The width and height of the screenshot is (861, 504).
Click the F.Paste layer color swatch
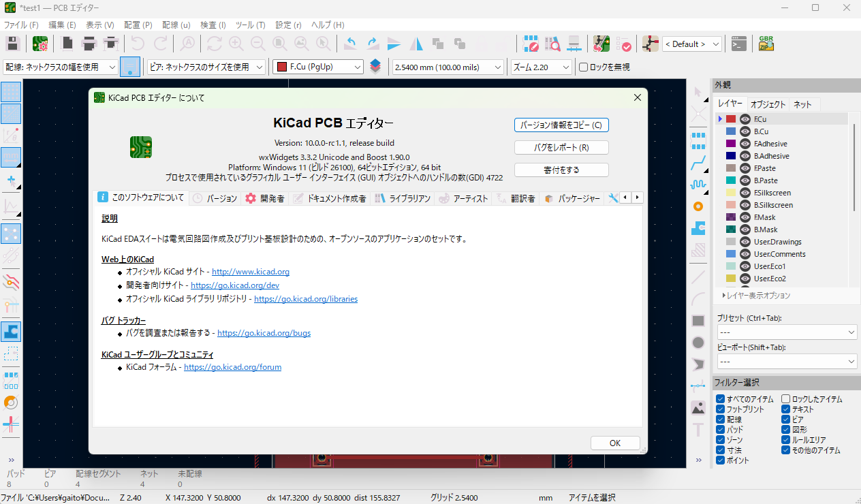(x=731, y=168)
